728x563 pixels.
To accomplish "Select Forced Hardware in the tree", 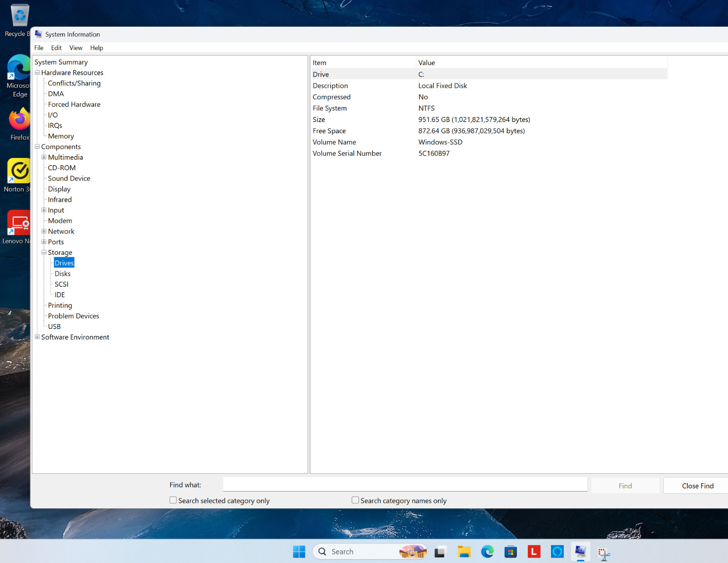I will 74,104.
